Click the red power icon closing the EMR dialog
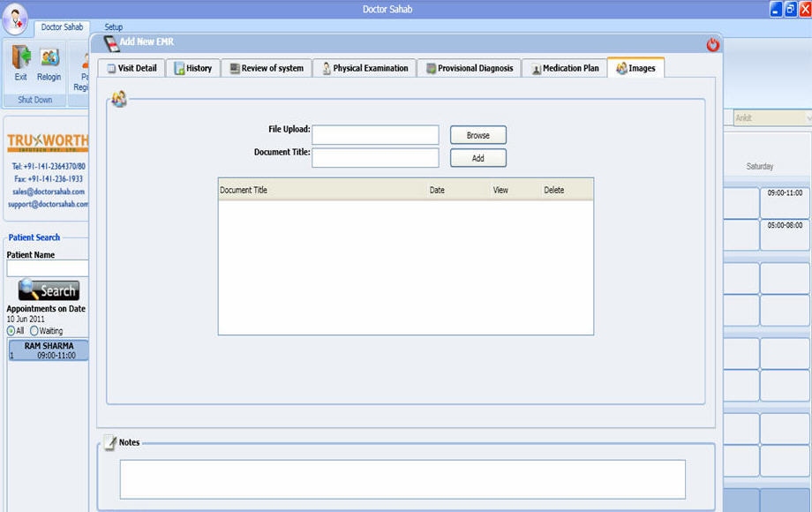Screen dimensions: 812x512 click(713, 45)
